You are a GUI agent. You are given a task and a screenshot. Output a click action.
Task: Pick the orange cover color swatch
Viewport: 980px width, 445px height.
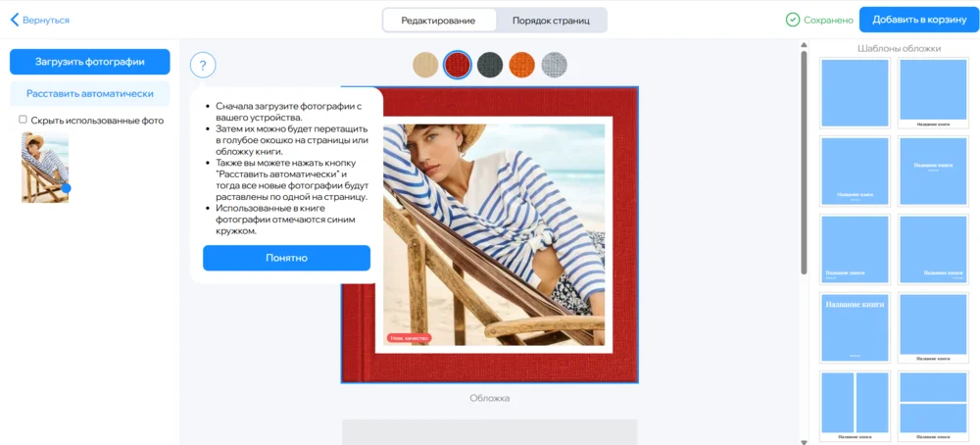point(522,65)
